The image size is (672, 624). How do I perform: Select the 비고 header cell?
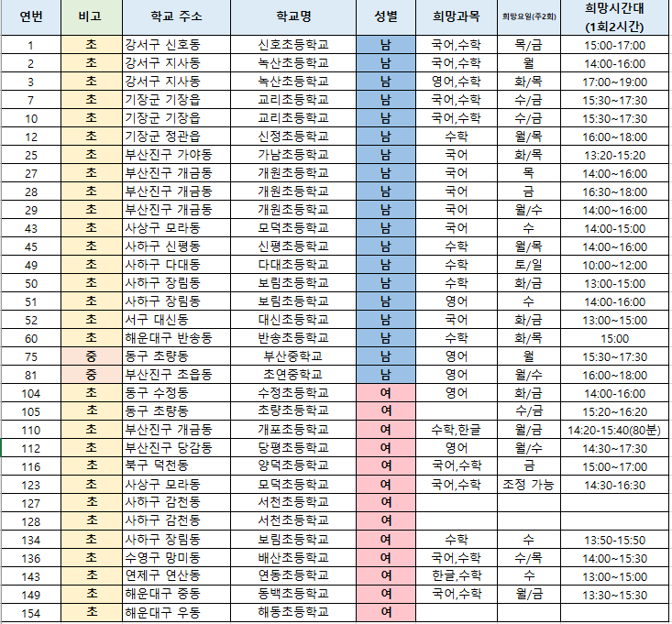[x=92, y=17]
